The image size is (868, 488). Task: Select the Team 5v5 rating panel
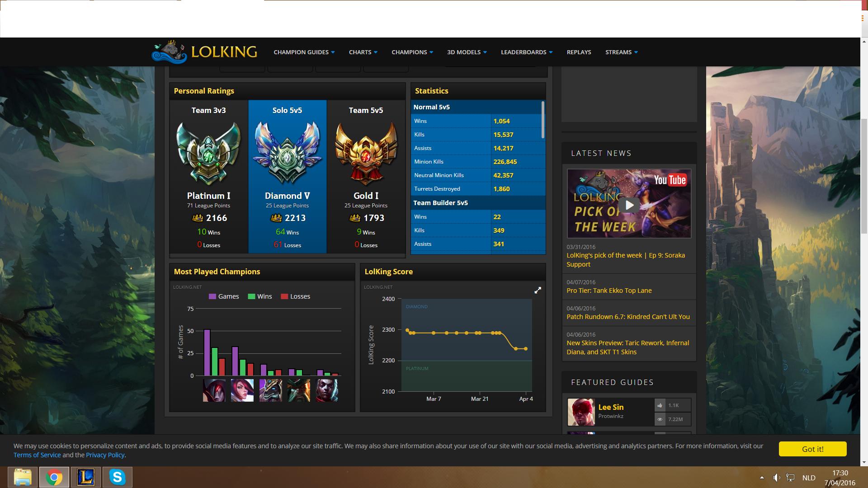click(366, 177)
